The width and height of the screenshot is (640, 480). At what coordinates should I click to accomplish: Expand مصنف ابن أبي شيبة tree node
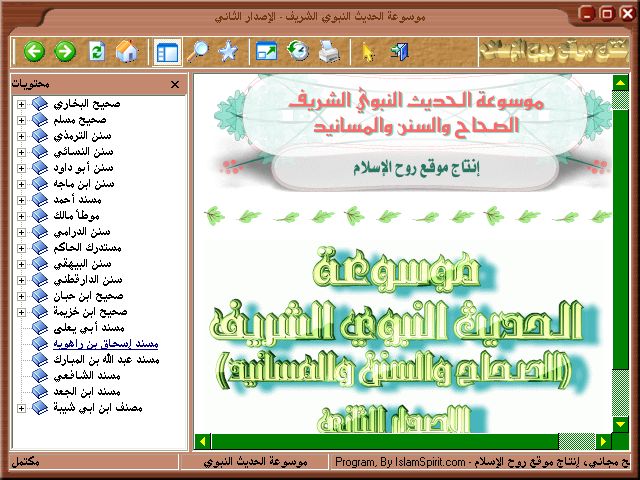(21, 408)
